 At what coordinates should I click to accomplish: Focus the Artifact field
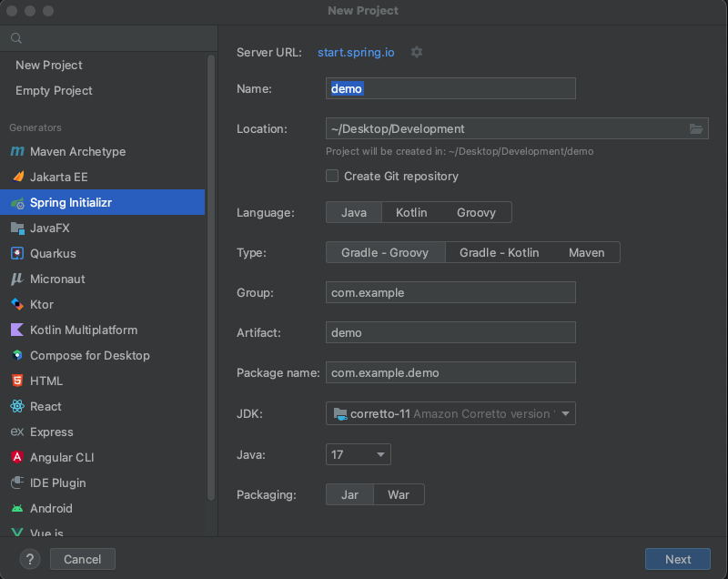click(450, 332)
